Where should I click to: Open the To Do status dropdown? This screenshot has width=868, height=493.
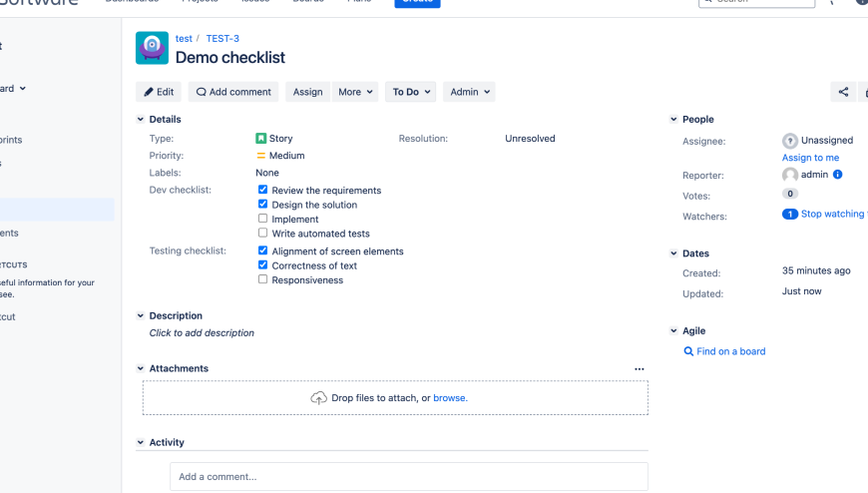point(412,92)
